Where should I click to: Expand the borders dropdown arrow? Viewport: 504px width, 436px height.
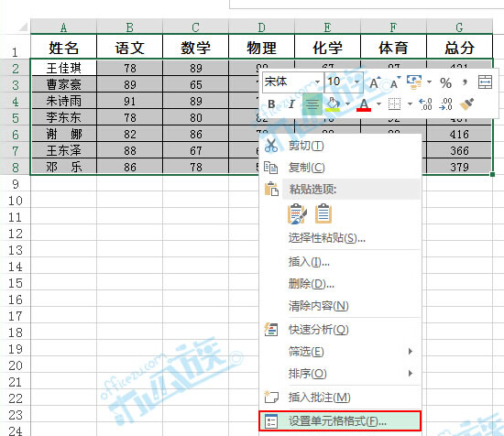pos(410,104)
